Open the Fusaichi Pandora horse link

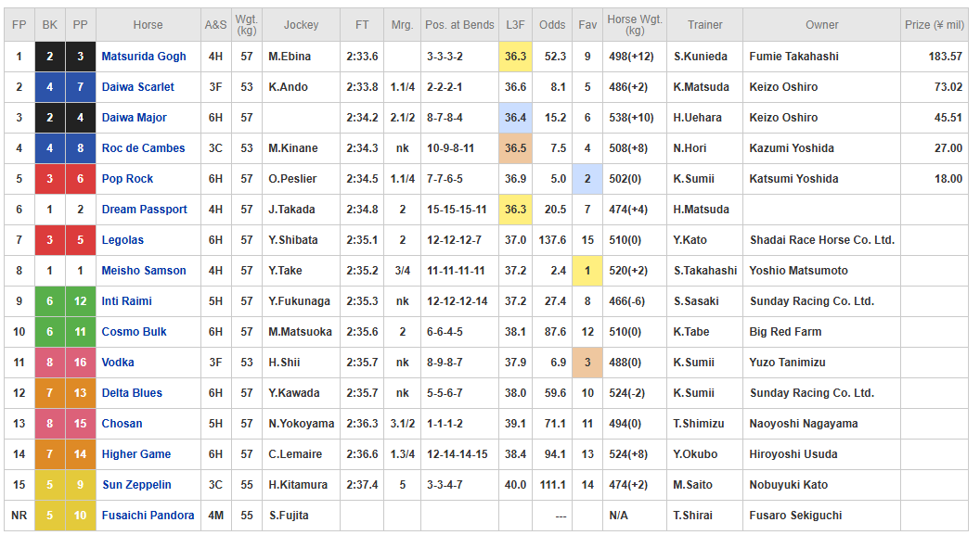(x=148, y=515)
